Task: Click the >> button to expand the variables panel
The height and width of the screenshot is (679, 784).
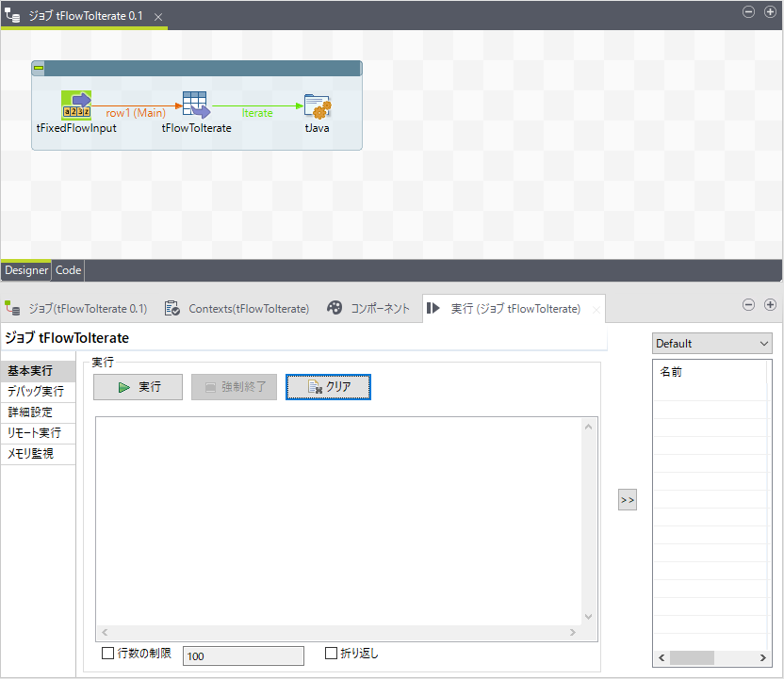Action: (627, 499)
